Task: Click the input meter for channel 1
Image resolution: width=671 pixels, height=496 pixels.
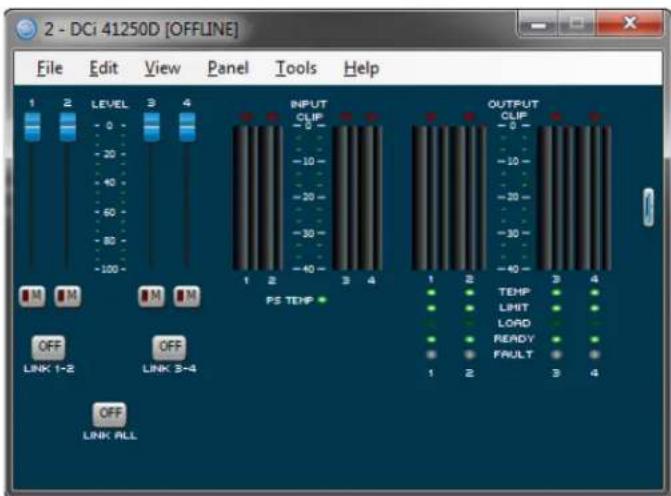Action: coord(246,197)
